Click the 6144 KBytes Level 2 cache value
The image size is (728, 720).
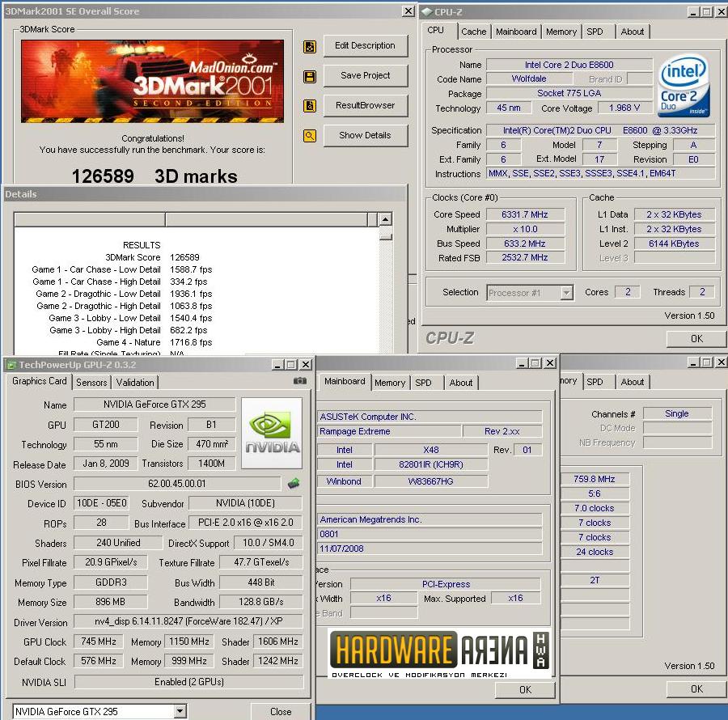pos(674,244)
